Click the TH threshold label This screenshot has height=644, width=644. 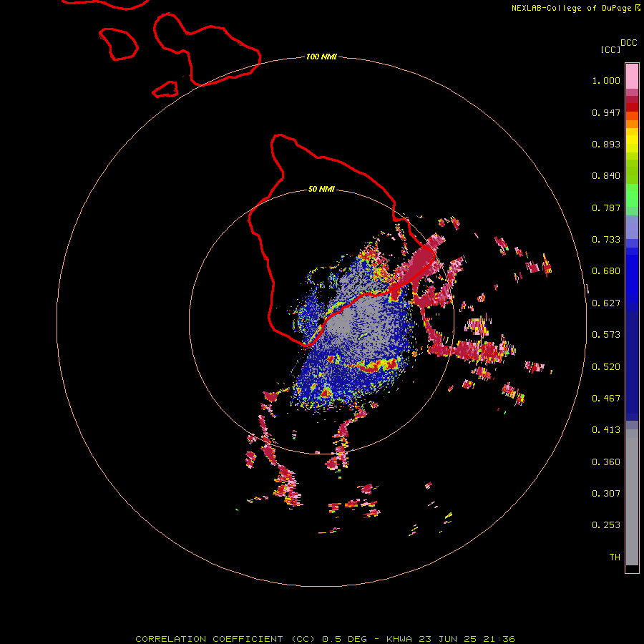615,557
